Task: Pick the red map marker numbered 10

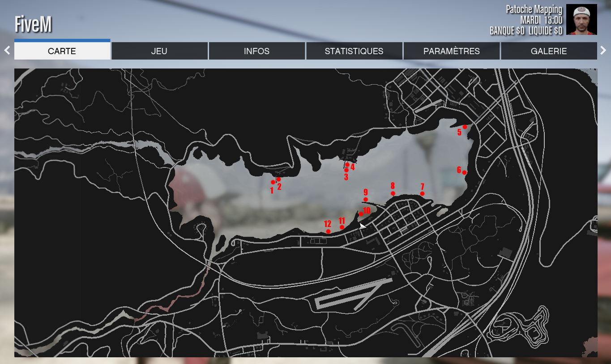Action: (361, 214)
